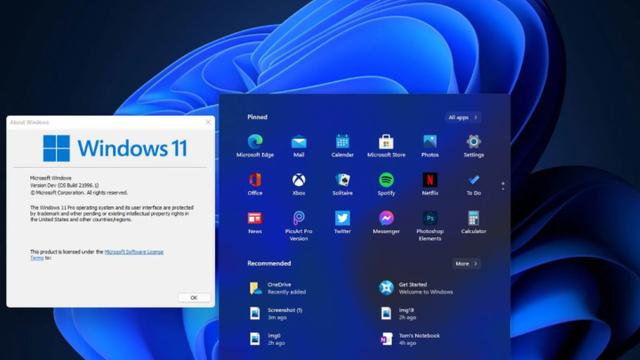Start Solitaire from pinned apps
Viewport: 640px width, 360px height.
click(342, 184)
